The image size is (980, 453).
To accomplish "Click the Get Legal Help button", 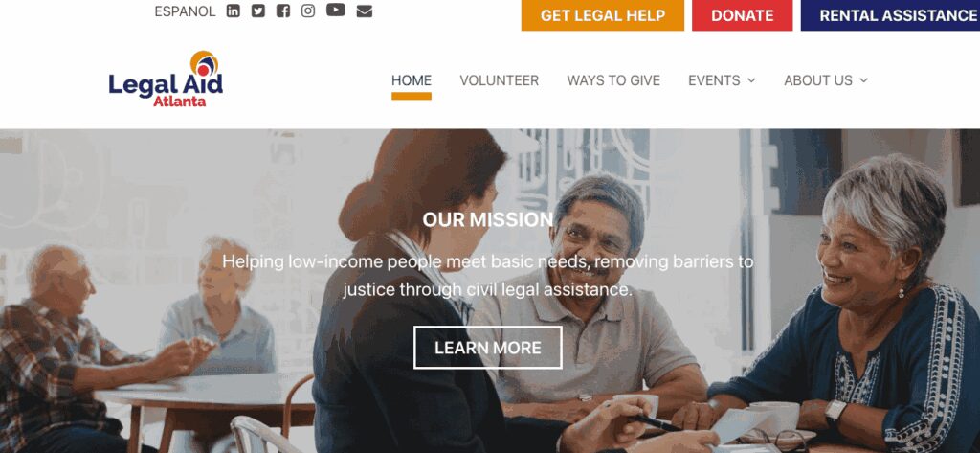I will [603, 15].
